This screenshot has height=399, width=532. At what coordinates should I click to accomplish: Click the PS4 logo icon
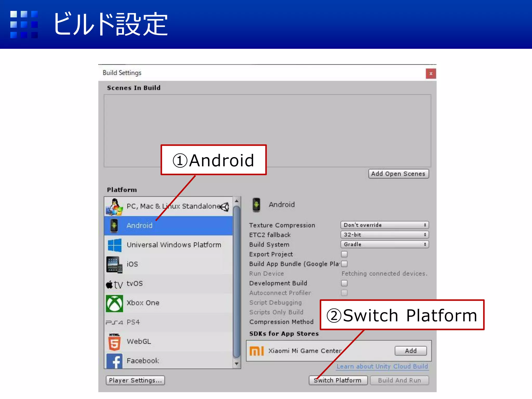(x=114, y=322)
